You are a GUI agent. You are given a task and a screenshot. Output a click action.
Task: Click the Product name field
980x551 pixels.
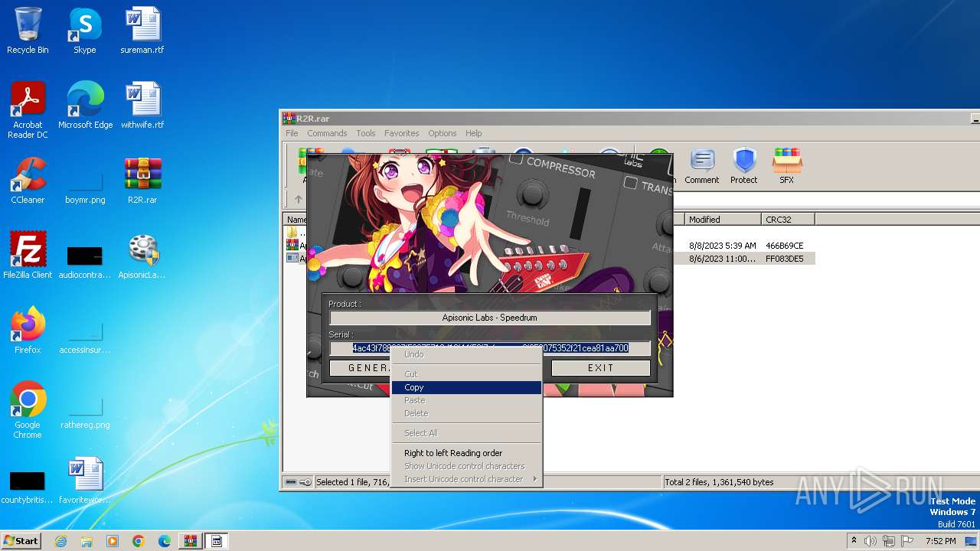(490, 318)
